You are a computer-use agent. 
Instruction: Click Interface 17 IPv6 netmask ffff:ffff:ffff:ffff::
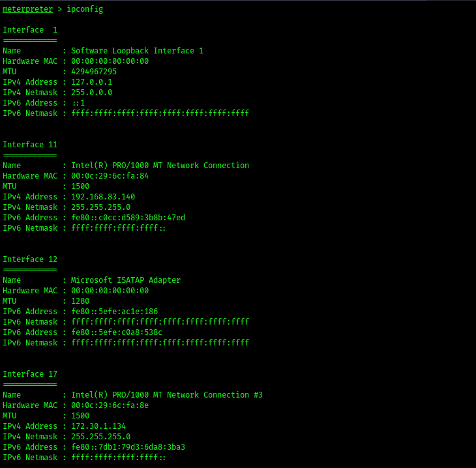pos(119,458)
